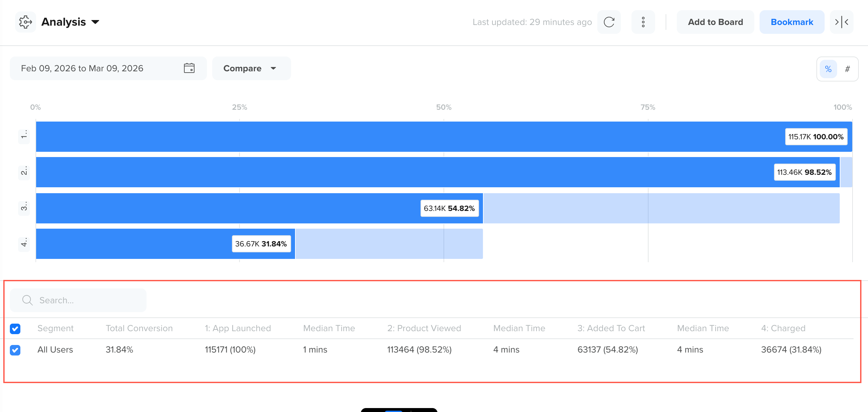
Task: Uncheck the All Users segment checkbox
Action: [15, 350]
